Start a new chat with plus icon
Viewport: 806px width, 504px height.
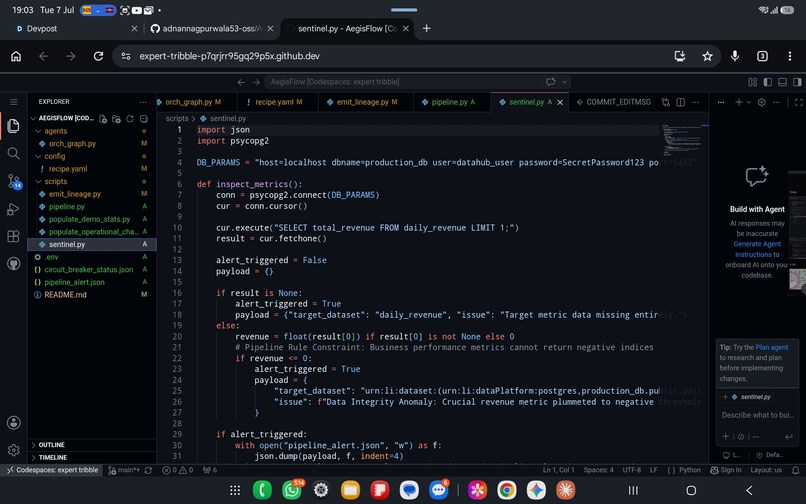739,102
